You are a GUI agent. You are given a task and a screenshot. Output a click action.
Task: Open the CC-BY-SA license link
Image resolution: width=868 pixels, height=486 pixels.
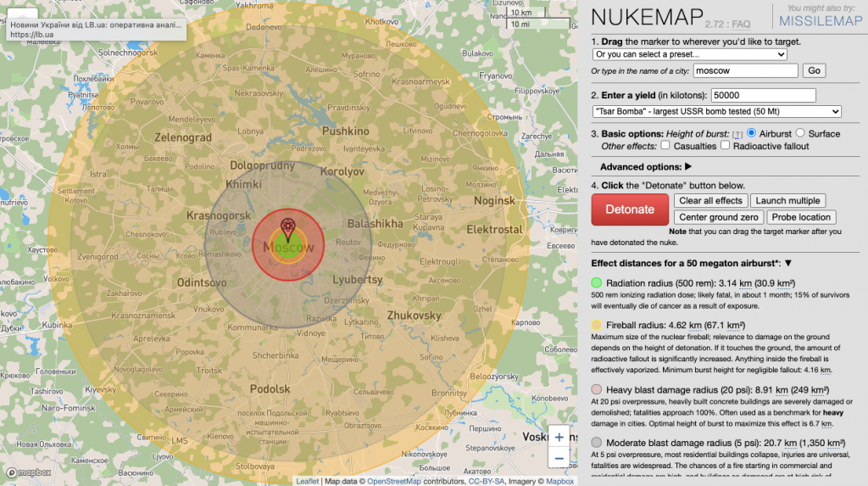487,481
